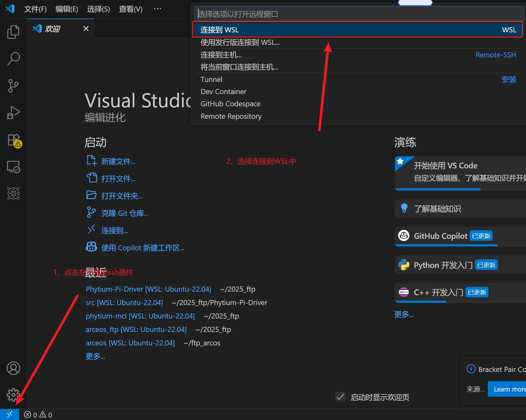526x420 pixels.
Task: Open recent arceos_ftp WSL workspace
Action: point(136,329)
